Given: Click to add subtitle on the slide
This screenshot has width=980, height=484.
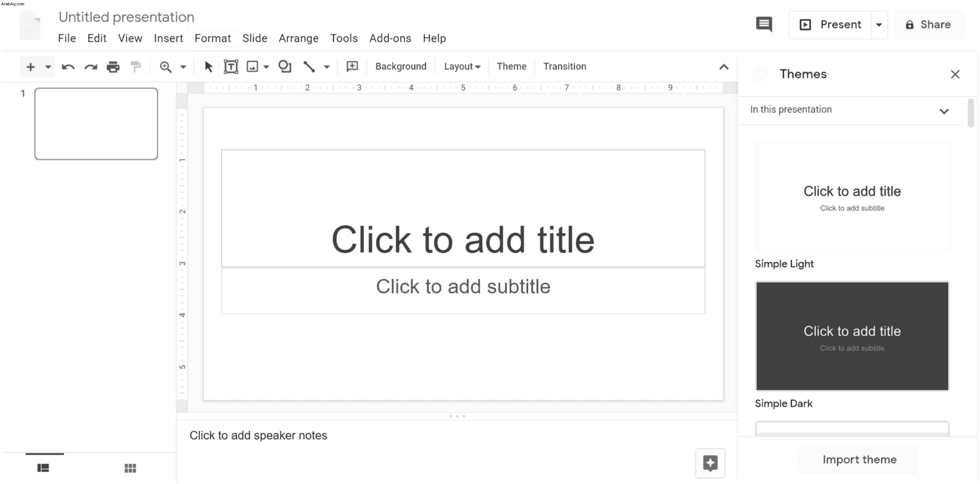Looking at the screenshot, I should click(463, 291).
